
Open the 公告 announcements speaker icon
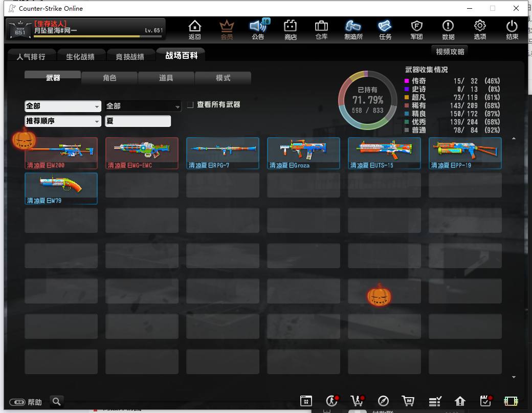(258, 29)
